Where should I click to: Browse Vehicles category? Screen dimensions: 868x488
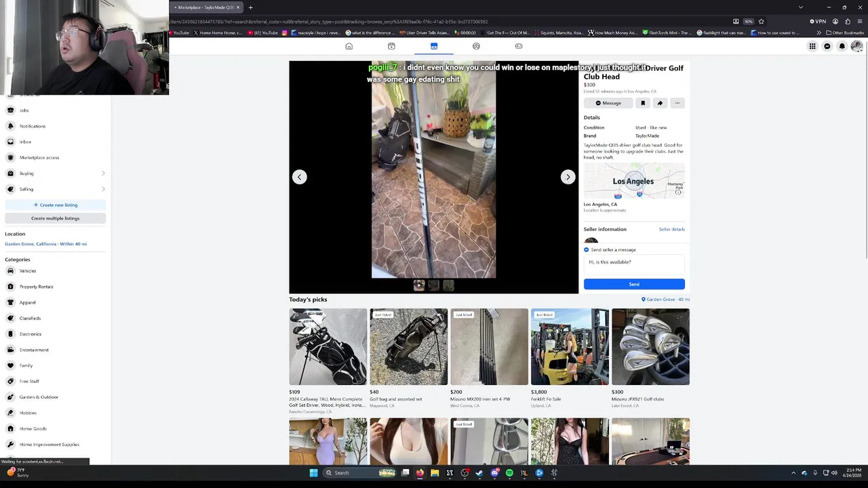click(55, 270)
